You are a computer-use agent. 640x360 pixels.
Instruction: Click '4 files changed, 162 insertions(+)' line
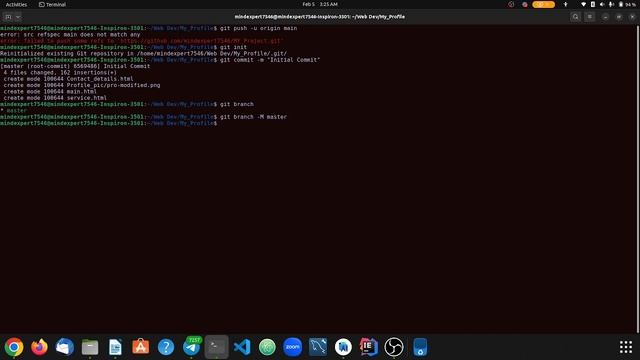coord(60,73)
